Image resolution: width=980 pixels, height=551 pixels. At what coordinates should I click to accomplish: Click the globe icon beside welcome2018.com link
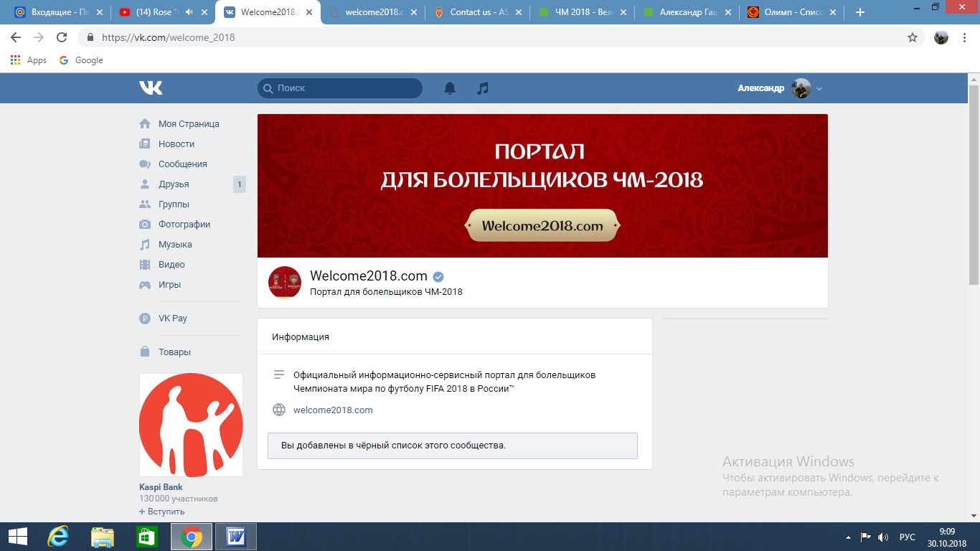point(279,410)
